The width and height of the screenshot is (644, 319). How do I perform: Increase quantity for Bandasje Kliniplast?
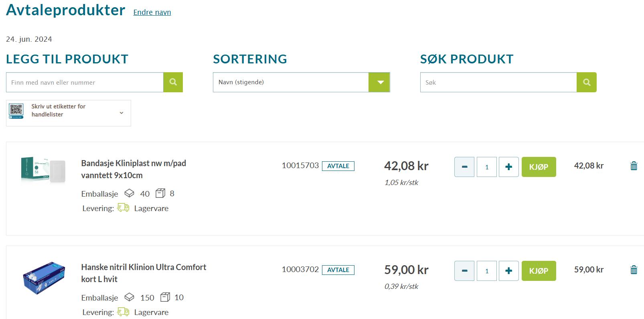(508, 167)
